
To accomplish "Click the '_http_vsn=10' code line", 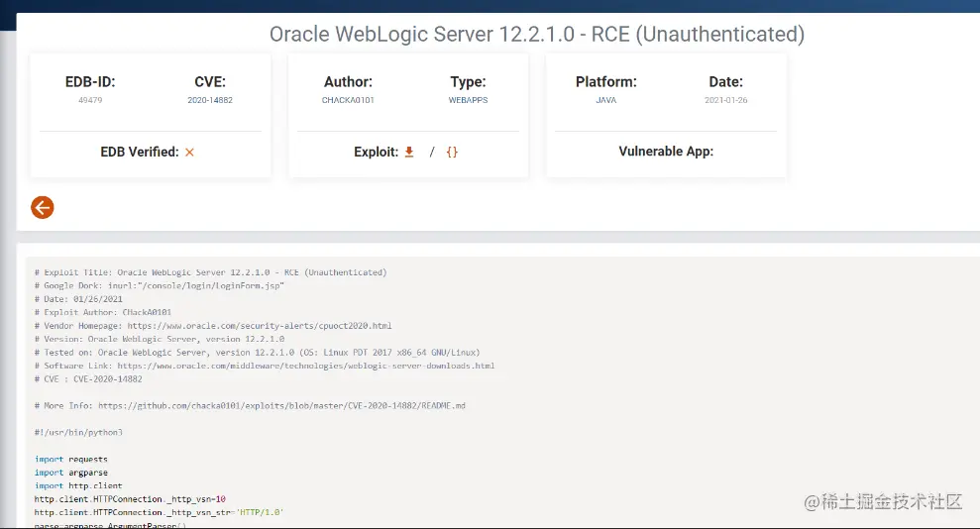I will [130, 499].
